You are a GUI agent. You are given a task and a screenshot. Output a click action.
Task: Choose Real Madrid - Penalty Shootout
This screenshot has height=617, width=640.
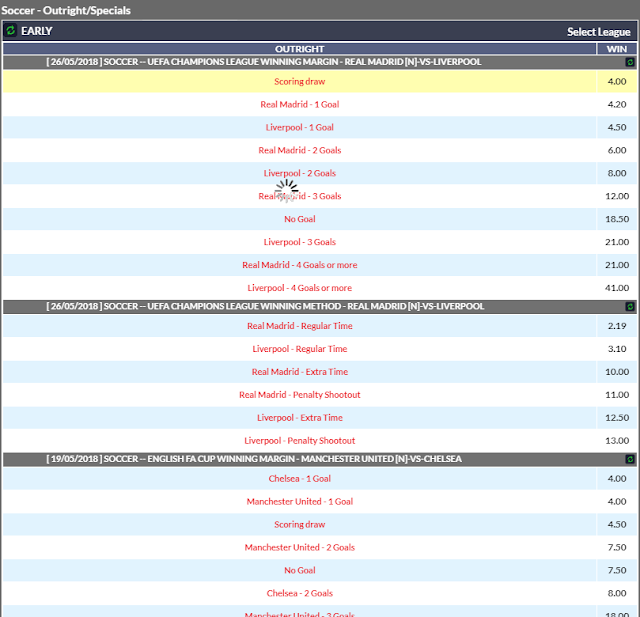(x=300, y=395)
